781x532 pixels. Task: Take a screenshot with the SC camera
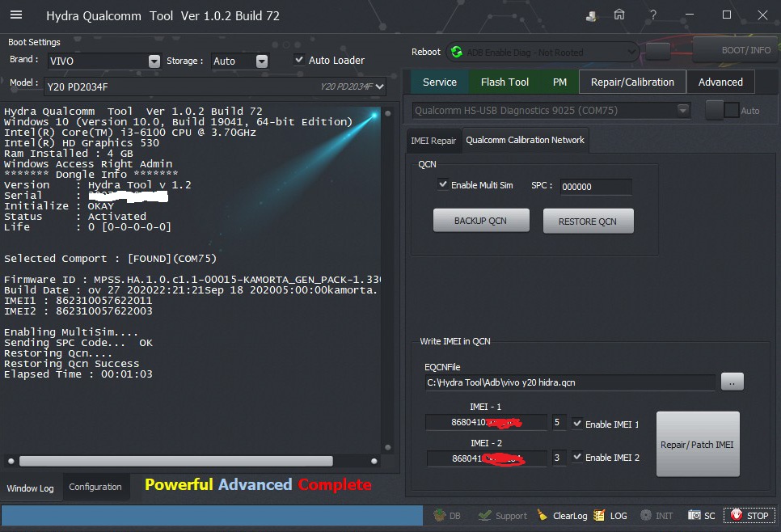click(701, 516)
